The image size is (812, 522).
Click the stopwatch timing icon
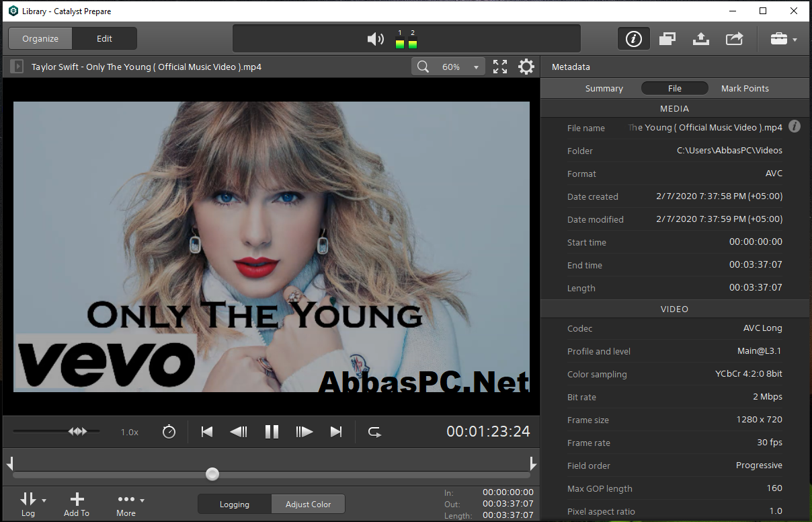coord(169,431)
